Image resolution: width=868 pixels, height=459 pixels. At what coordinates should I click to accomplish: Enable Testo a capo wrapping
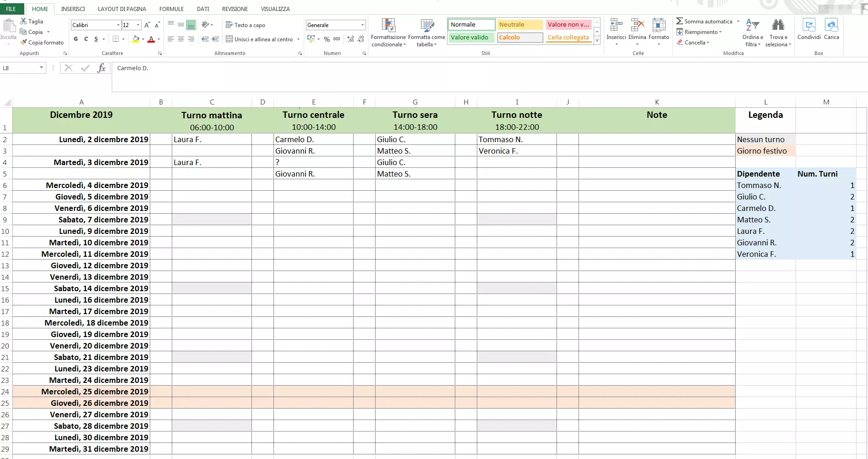point(246,25)
